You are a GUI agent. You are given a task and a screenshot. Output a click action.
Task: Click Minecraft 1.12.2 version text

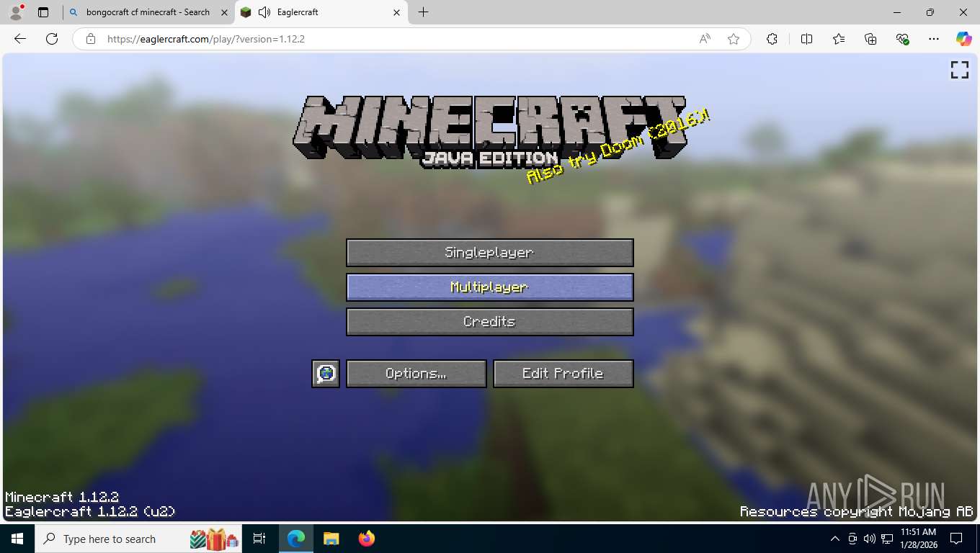[62, 497]
